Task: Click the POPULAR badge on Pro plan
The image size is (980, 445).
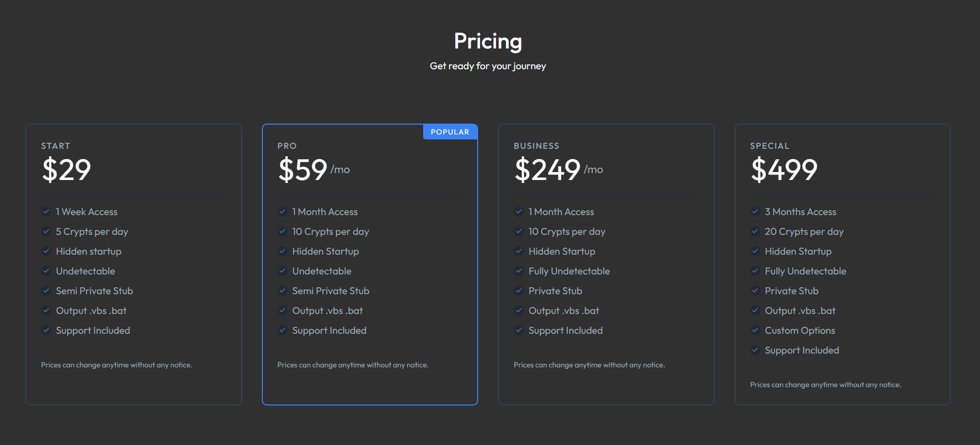Action: (450, 132)
